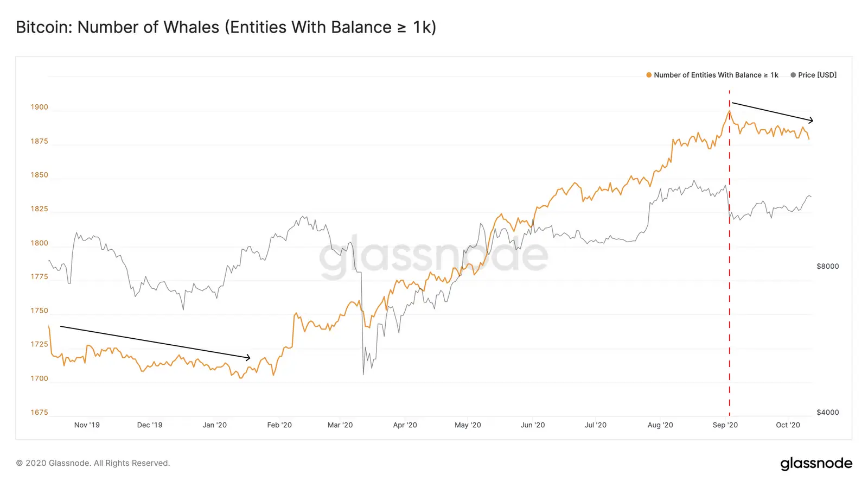This screenshot has width=868, height=487.
Task: Click the chart title 'Bitcoin: Number of Whales'
Action: (226, 27)
